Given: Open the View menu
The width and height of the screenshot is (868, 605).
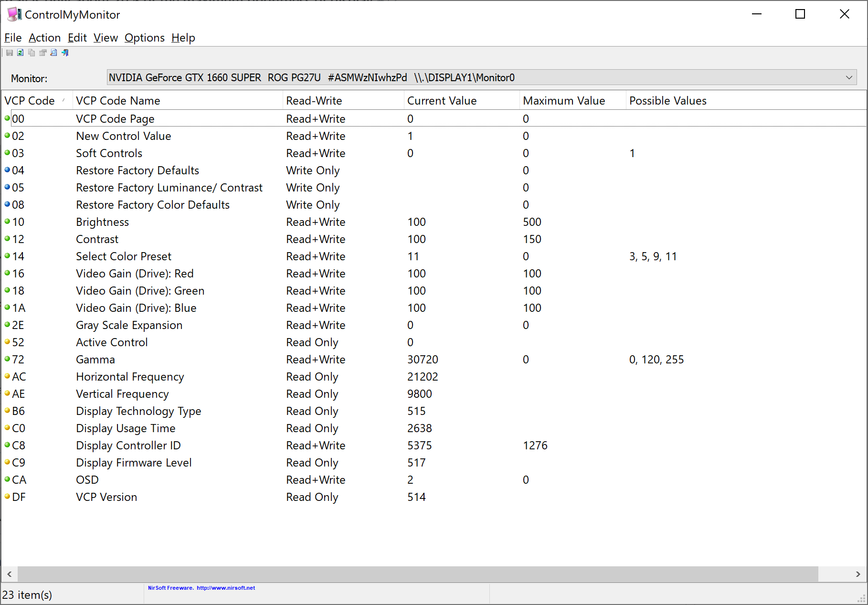Looking at the screenshot, I should pos(105,38).
